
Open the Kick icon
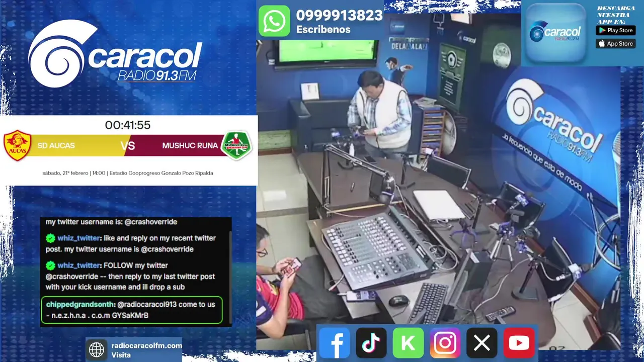click(408, 343)
